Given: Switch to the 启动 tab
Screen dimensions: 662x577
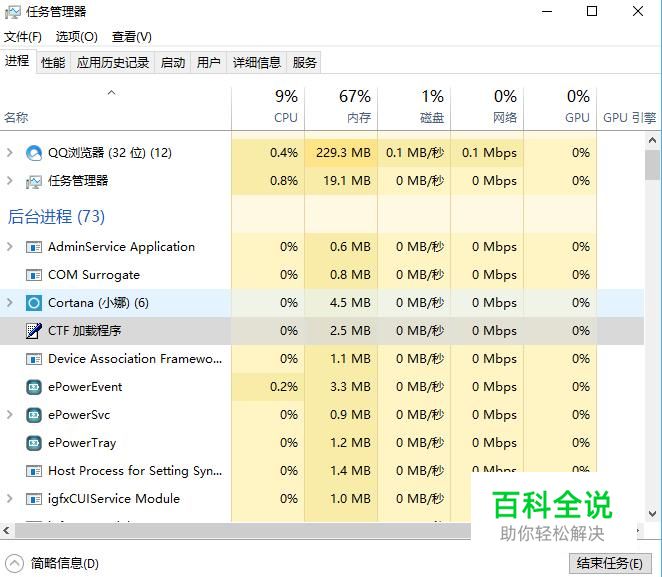Looking at the screenshot, I should click(x=173, y=63).
